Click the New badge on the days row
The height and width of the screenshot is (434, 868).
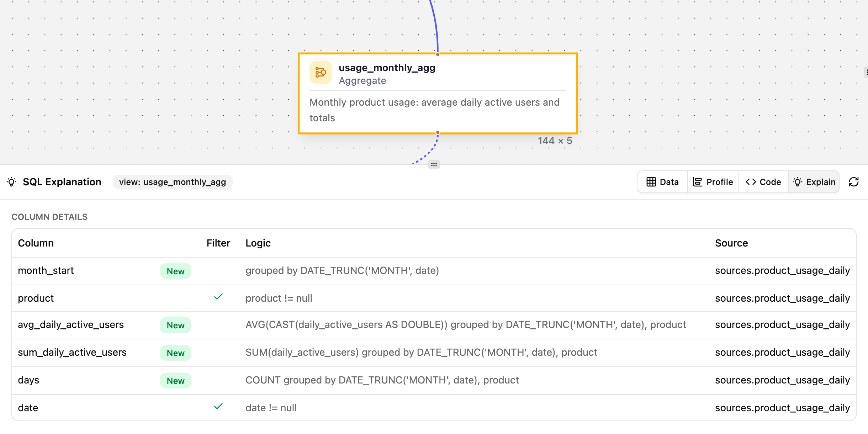point(176,380)
